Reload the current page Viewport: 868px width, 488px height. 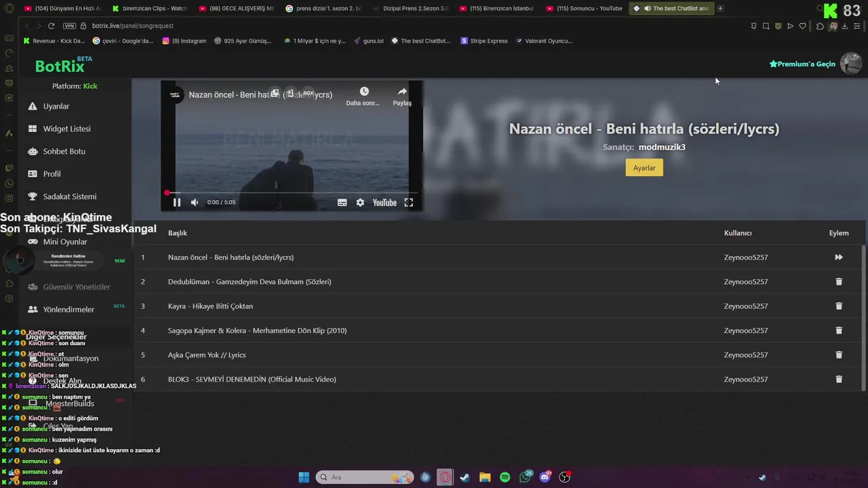tap(51, 26)
